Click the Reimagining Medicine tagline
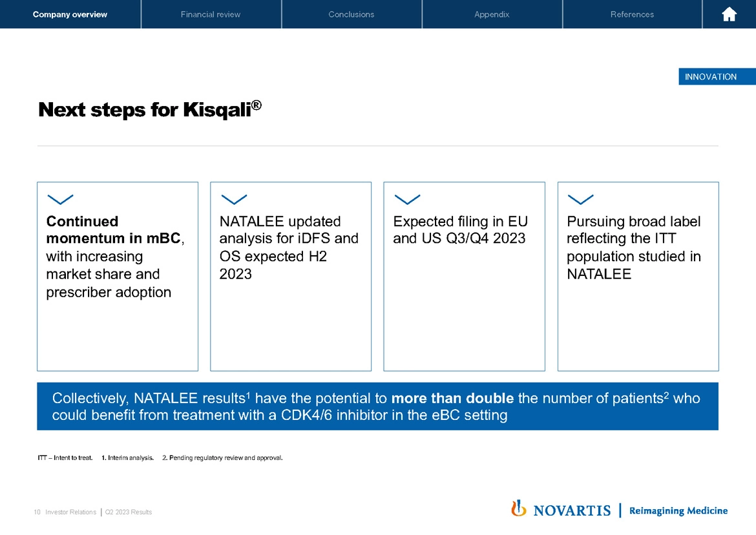Viewport: 756px width, 535px height. click(x=678, y=510)
